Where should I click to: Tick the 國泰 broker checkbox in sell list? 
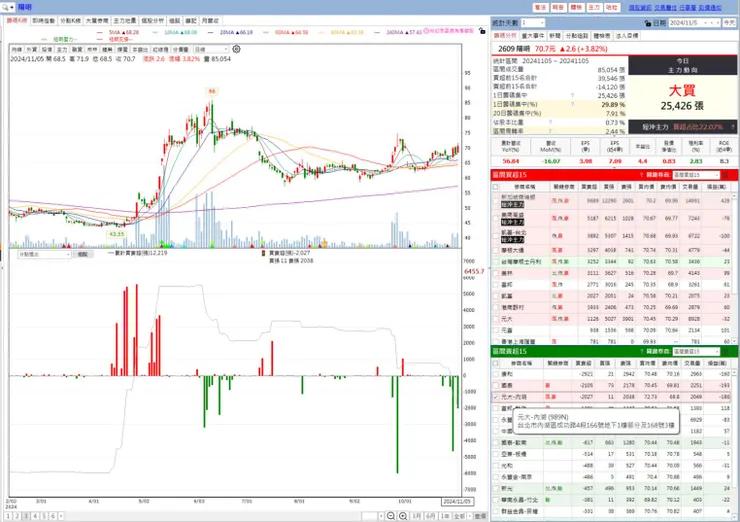point(496,386)
